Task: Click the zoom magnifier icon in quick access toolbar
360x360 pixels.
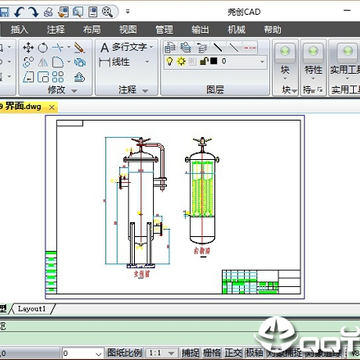Action: [x=107, y=12]
